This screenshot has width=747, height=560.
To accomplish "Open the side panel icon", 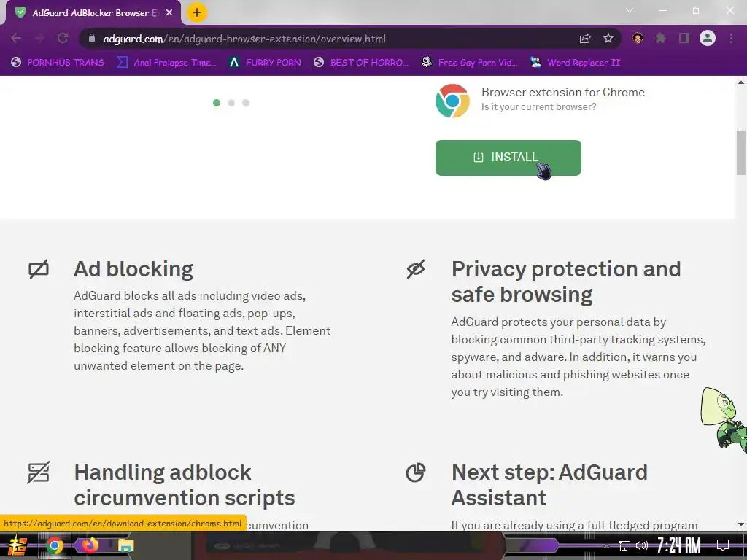I will [x=684, y=38].
